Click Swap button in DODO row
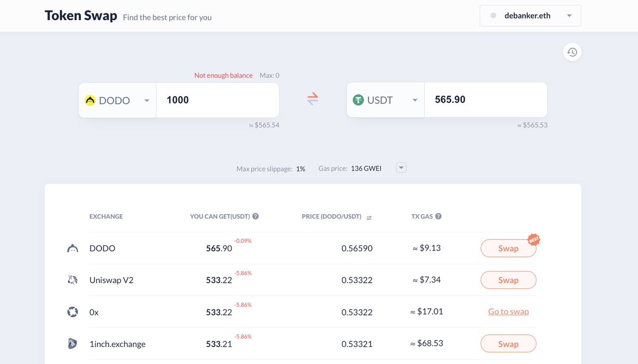This screenshot has height=364, width=638. tap(508, 248)
